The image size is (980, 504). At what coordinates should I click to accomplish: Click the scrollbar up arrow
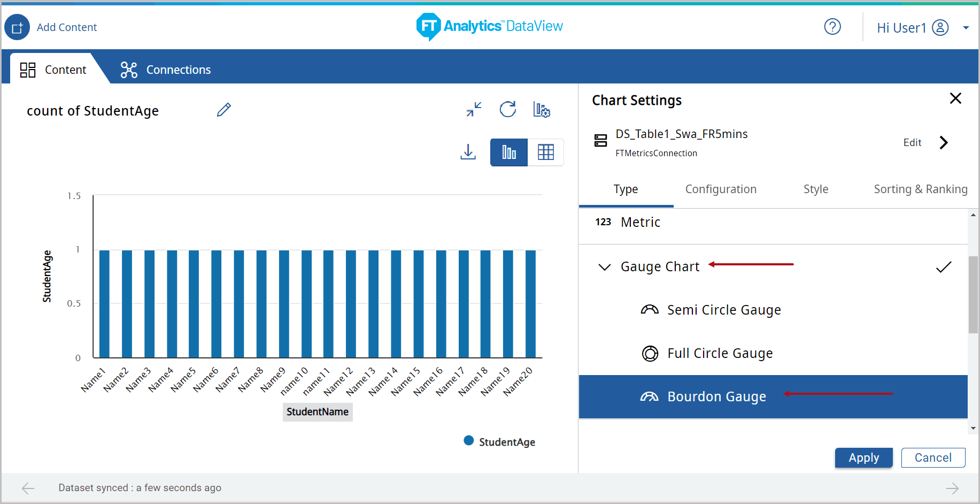(973, 215)
